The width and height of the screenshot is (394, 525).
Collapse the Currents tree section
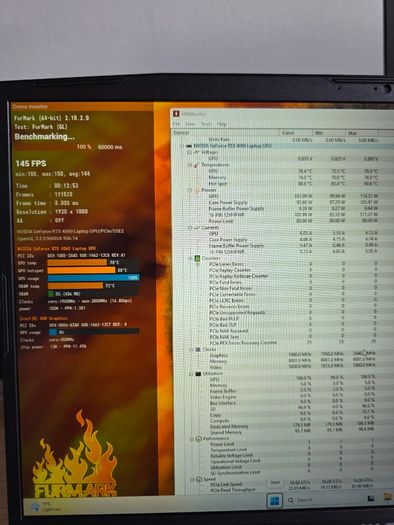tap(190, 228)
